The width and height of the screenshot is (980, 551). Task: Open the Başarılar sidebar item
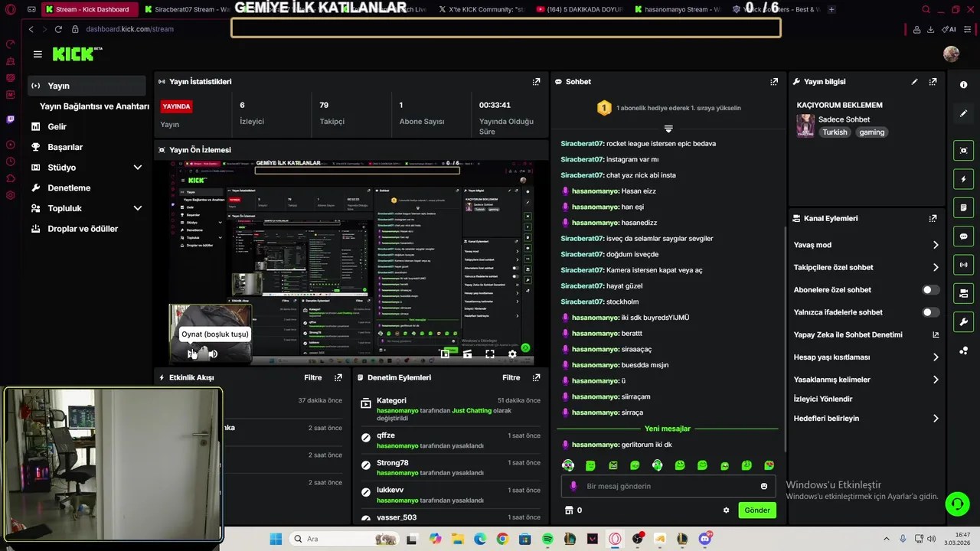[x=65, y=147]
